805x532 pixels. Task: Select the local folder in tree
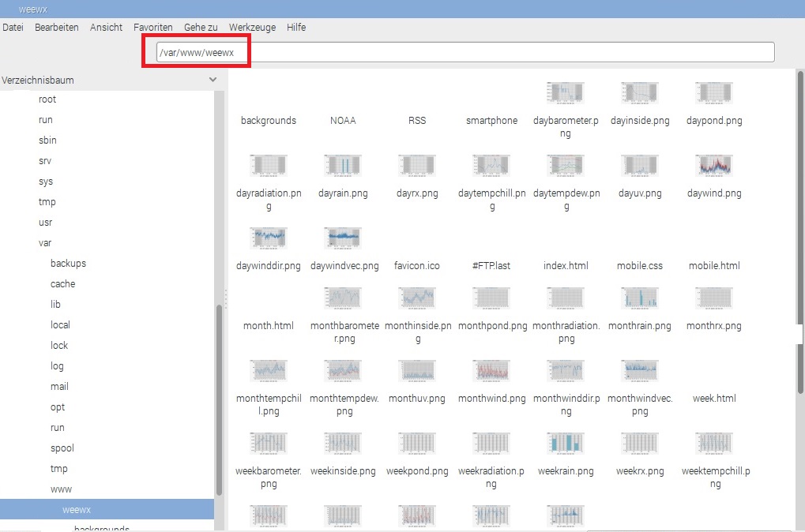60,325
